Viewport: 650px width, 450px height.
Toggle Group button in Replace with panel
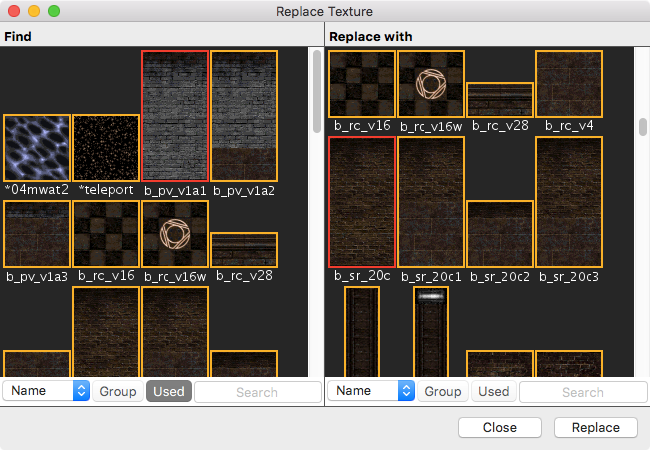(443, 391)
